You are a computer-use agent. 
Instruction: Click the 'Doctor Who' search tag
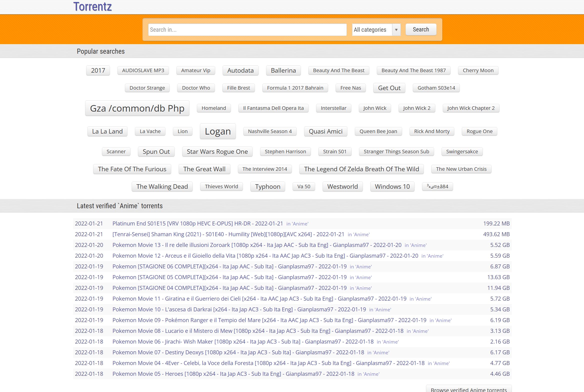[x=196, y=88]
